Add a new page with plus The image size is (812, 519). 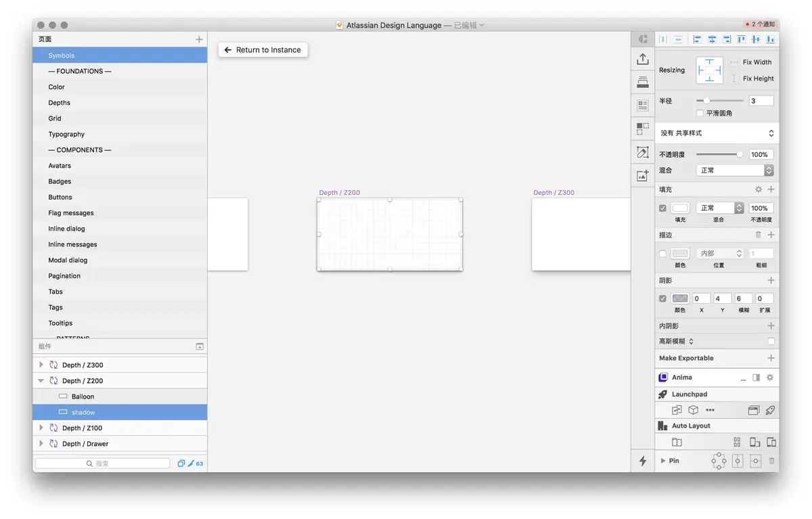pos(199,39)
